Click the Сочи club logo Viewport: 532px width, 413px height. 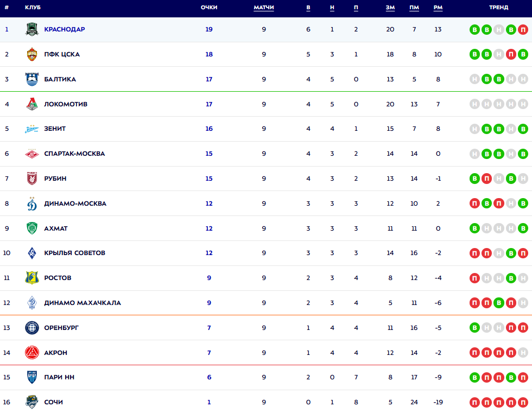32,402
